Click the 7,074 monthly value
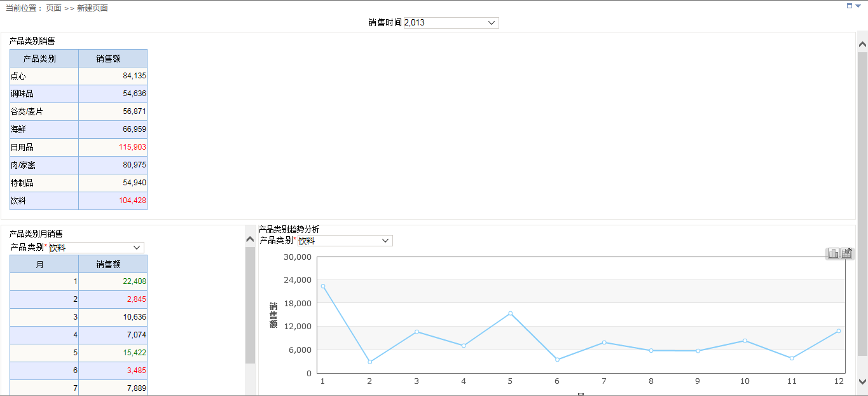Viewport: 868px width, 396px height. pos(136,334)
